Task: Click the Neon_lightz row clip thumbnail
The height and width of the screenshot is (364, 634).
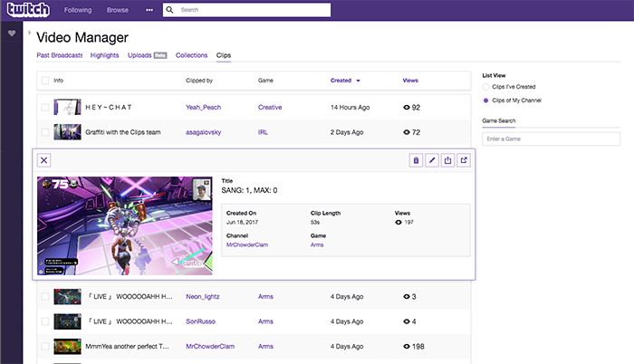Action: pyautogui.click(x=67, y=296)
